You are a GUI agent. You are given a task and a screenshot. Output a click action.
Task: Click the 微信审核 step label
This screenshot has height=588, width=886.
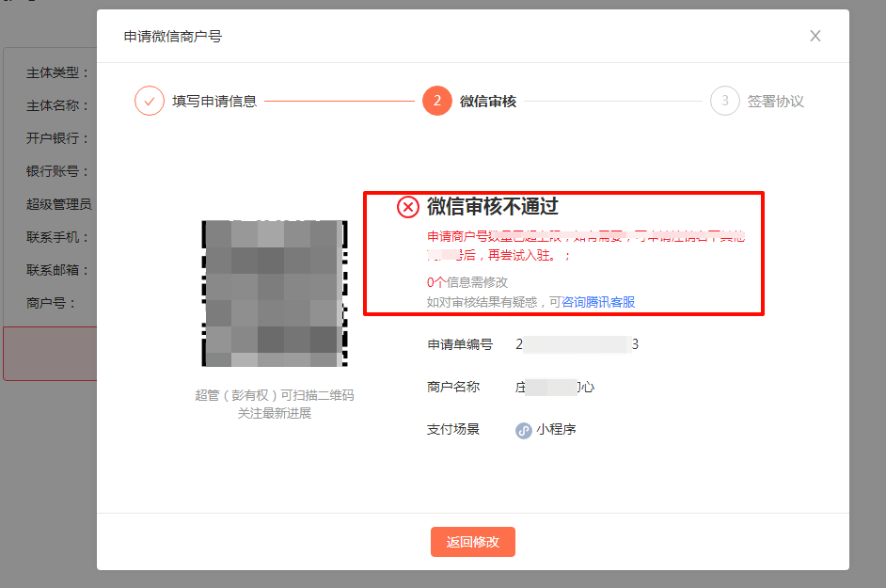point(487,102)
